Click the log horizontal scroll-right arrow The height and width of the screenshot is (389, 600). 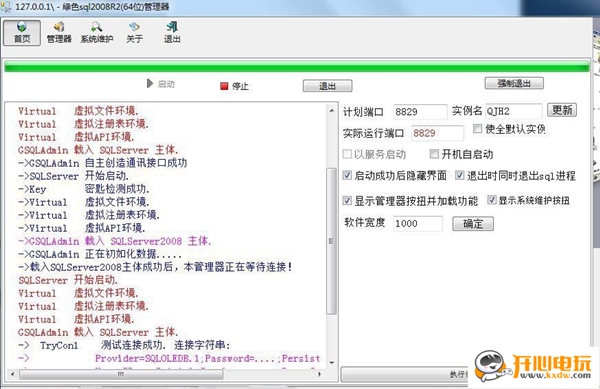pos(320,374)
